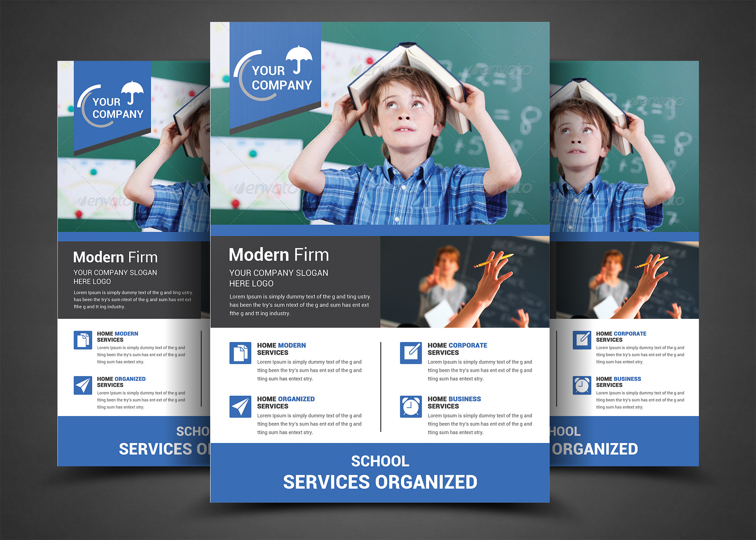Click the documents icon on the left flyer

pyautogui.click(x=83, y=340)
